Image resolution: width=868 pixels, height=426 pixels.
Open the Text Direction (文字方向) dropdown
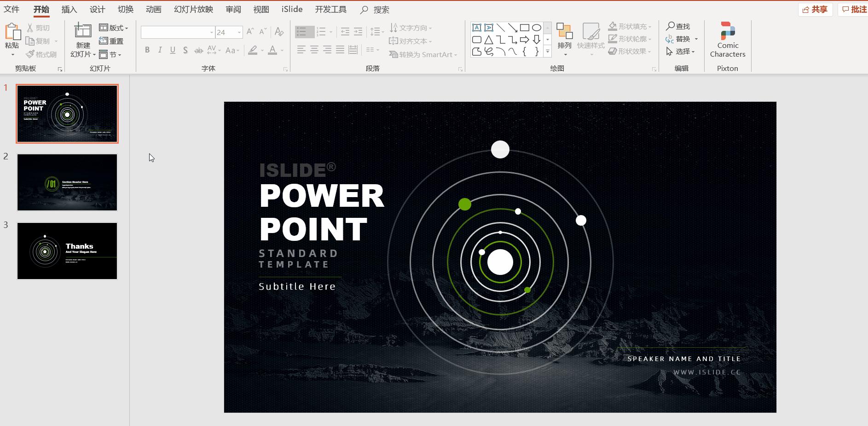tap(411, 28)
